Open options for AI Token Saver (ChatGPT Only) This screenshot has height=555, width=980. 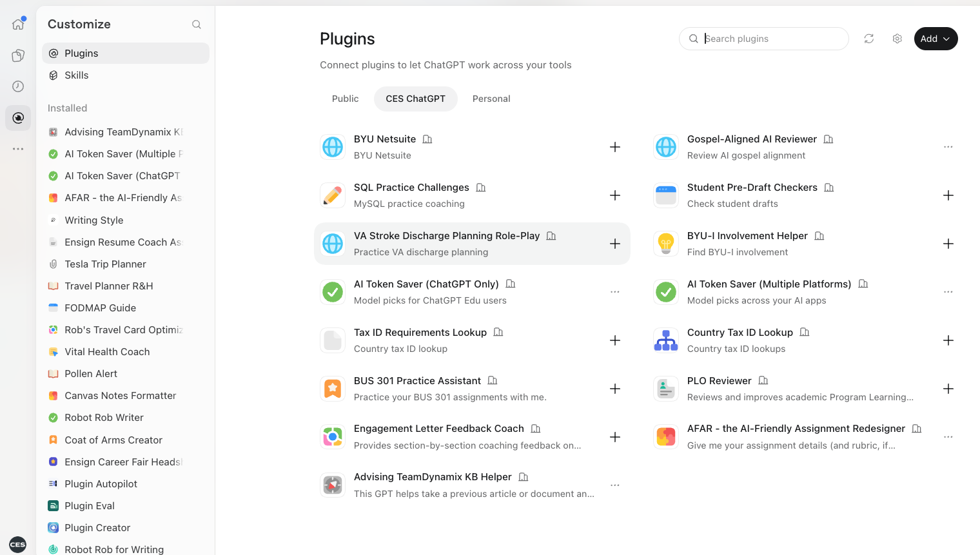click(615, 292)
